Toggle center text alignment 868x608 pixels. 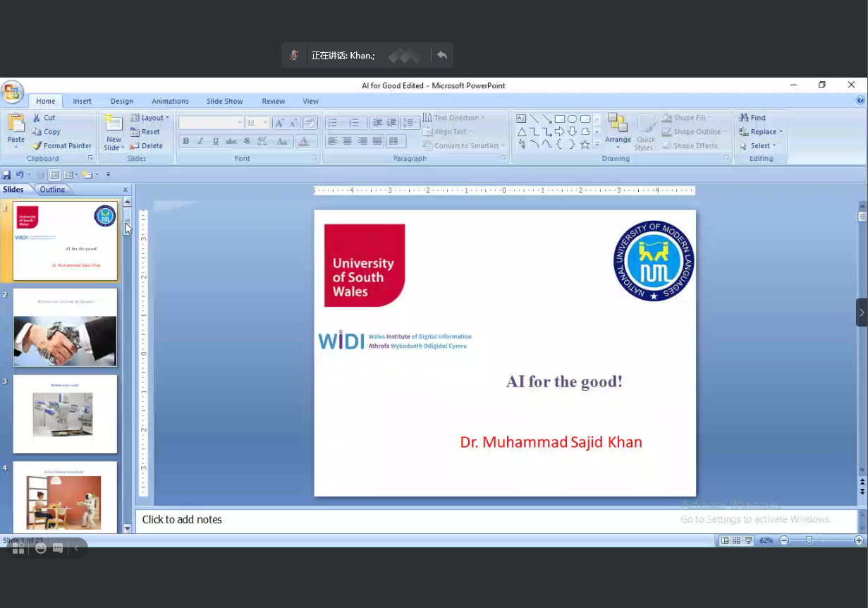point(347,141)
